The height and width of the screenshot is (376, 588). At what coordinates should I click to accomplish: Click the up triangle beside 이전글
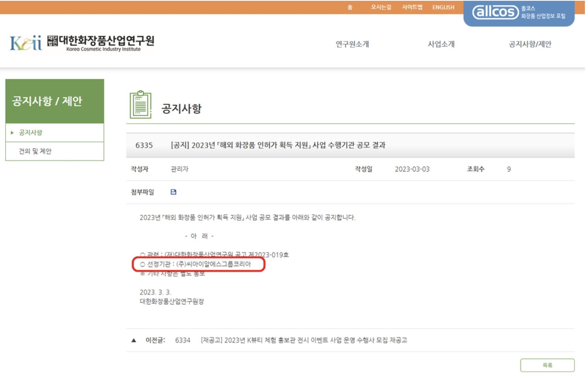134,340
